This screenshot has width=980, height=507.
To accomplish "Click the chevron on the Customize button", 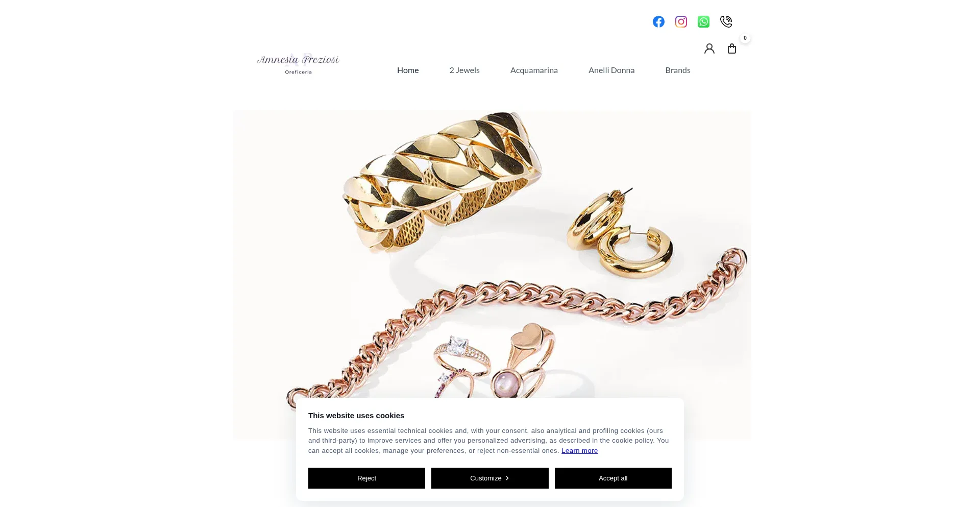I will [x=507, y=478].
